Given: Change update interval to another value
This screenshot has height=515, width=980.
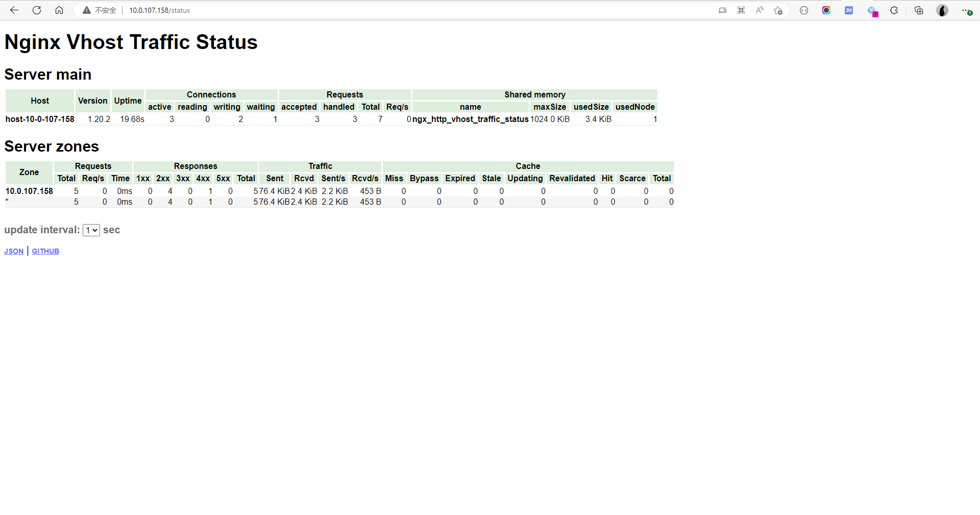Looking at the screenshot, I should (91, 230).
